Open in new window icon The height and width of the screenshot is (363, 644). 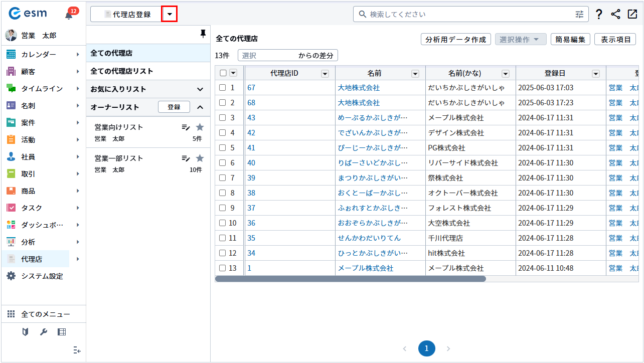point(632,15)
